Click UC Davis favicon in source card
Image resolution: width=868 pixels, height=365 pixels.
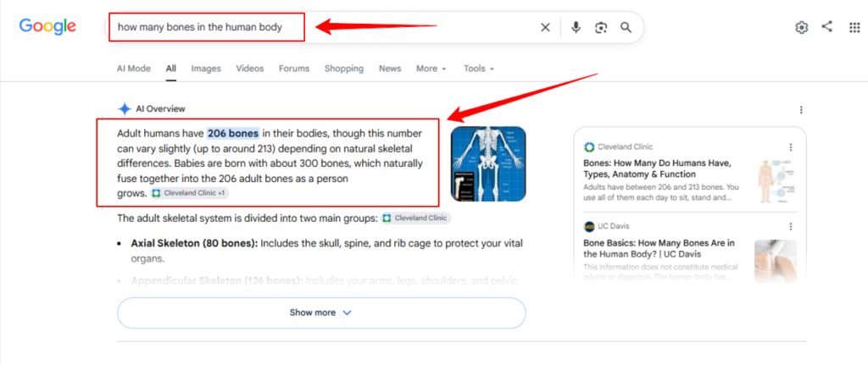pyautogui.click(x=589, y=226)
